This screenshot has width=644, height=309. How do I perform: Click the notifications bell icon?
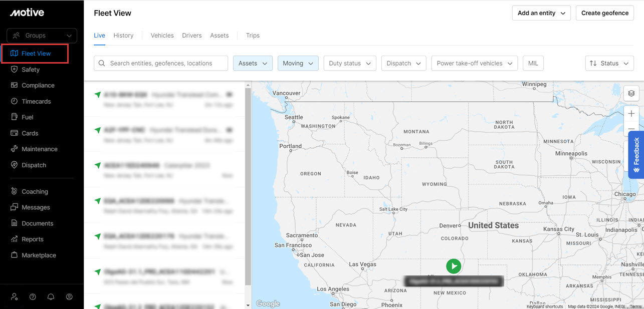pyautogui.click(x=51, y=296)
